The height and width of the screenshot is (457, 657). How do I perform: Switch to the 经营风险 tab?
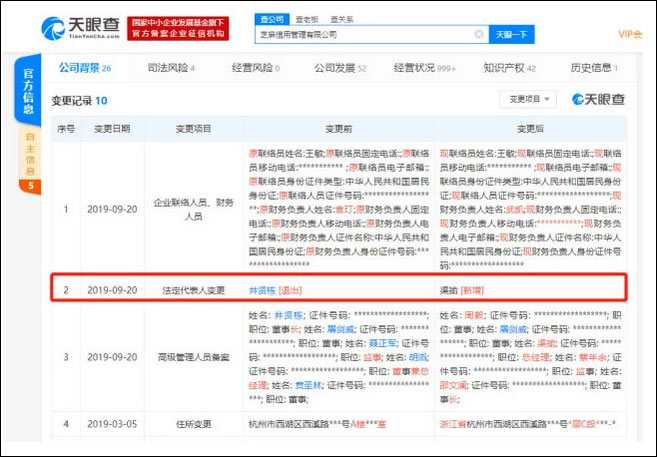click(255, 68)
